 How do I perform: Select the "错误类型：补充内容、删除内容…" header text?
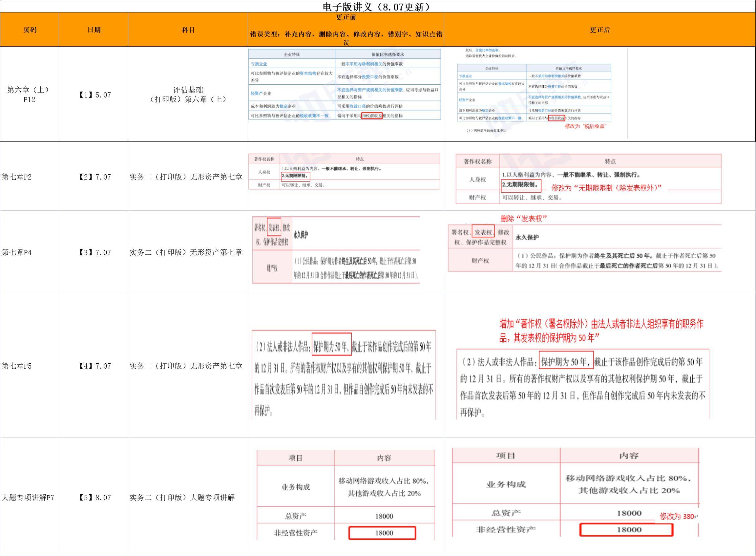click(x=346, y=38)
